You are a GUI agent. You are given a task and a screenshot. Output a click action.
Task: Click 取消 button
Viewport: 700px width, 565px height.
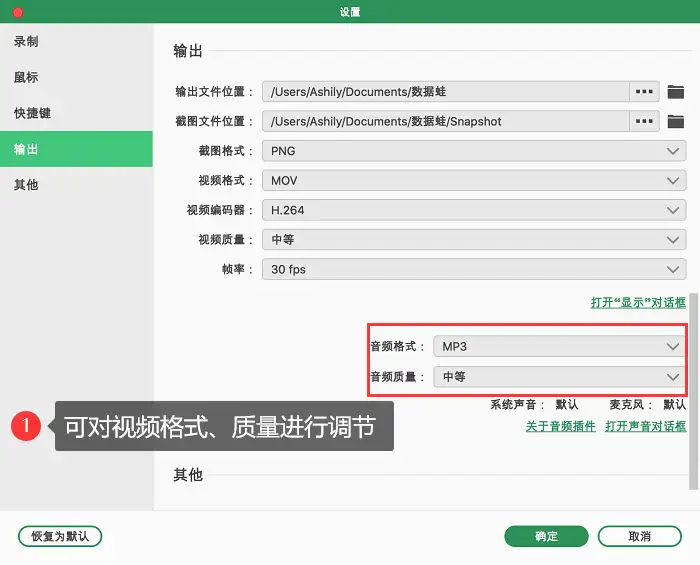coord(640,536)
